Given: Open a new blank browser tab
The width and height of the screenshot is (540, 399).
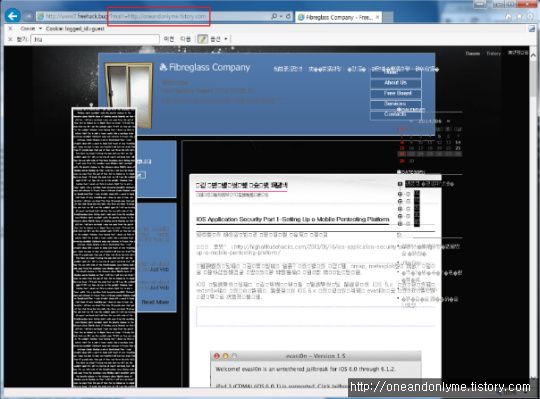Looking at the screenshot, I should 388,17.
